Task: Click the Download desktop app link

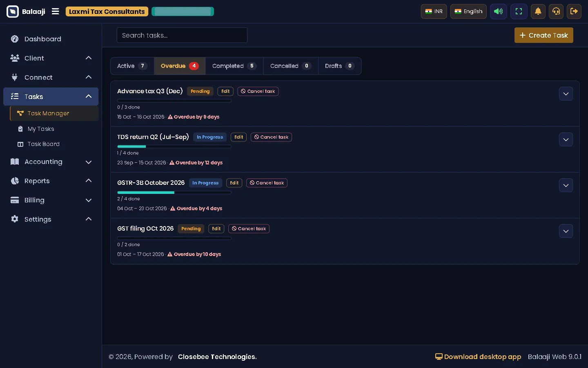Action: click(478, 357)
